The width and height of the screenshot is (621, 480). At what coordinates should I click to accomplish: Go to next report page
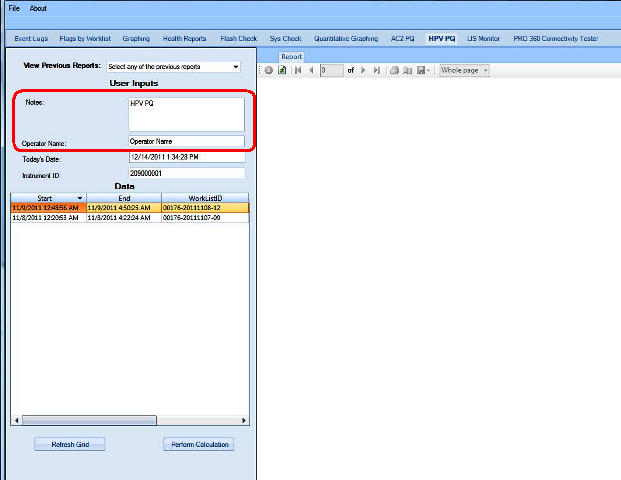[363, 71]
